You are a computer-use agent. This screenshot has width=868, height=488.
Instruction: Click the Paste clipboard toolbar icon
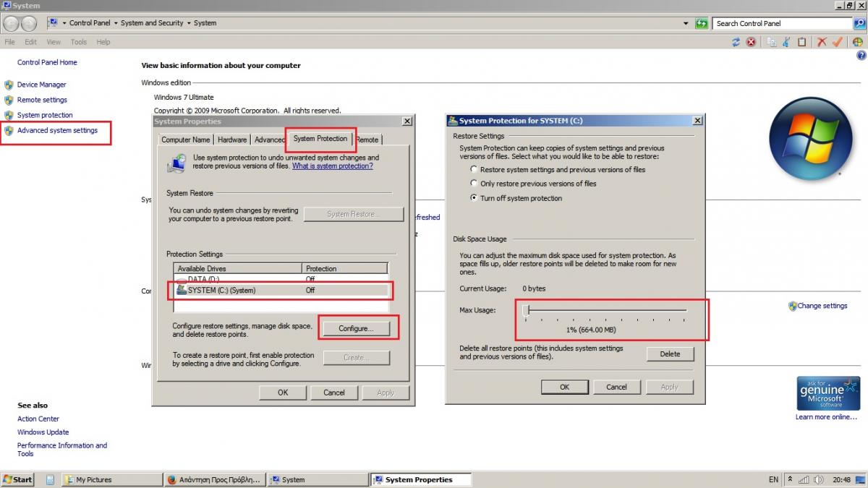pyautogui.click(x=801, y=42)
